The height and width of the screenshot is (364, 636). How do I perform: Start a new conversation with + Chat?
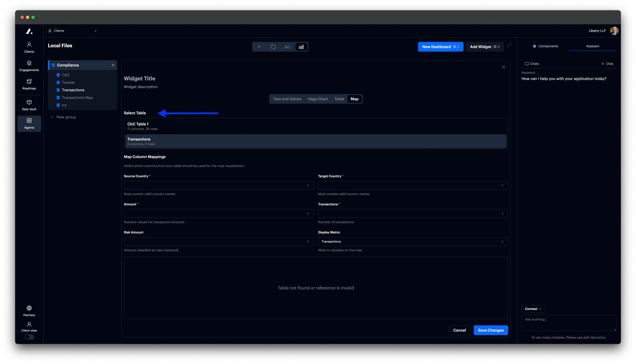pos(607,64)
